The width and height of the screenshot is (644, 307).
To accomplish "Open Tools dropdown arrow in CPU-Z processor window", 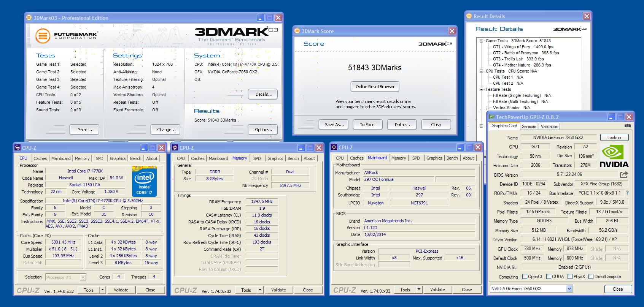I will point(102,290).
